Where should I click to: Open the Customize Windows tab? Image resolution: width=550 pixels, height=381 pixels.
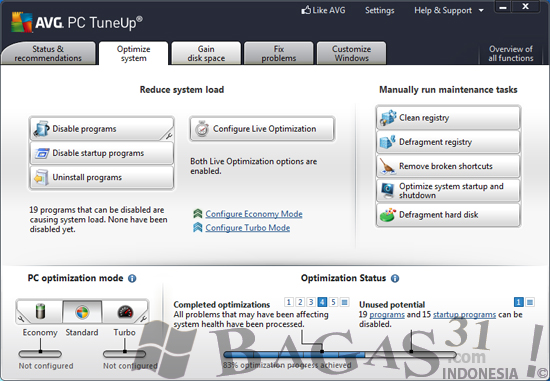[x=351, y=53]
